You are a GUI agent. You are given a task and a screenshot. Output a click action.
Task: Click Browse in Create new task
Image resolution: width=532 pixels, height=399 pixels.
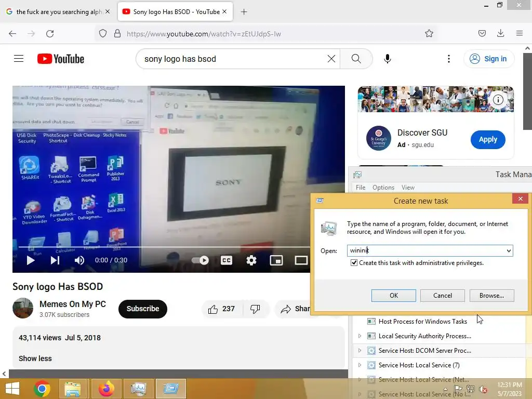pos(491,296)
